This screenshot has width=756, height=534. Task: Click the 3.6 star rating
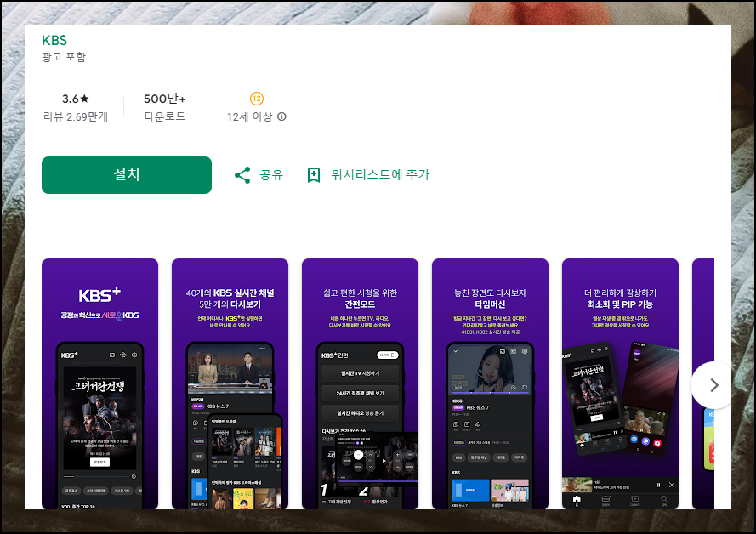[x=76, y=99]
